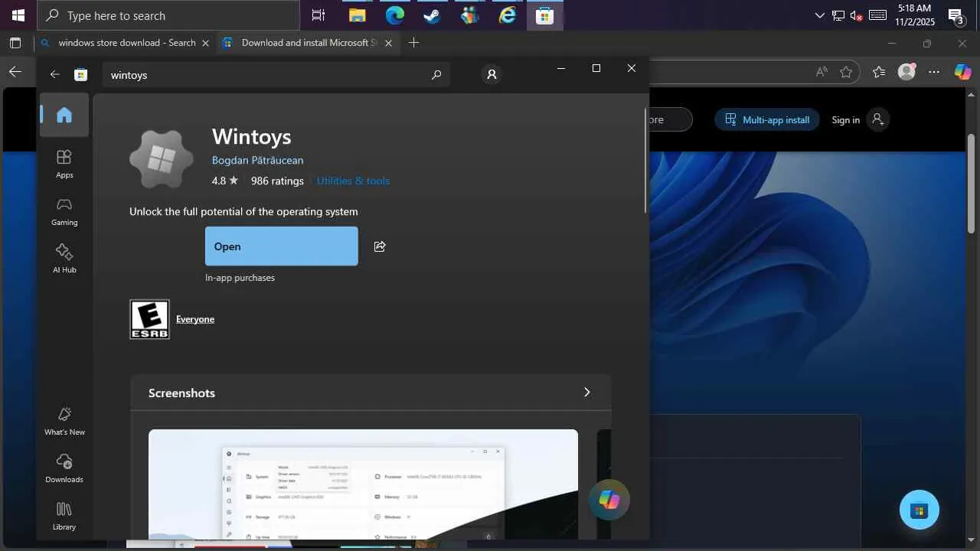980x551 pixels.
Task: Show hidden system tray icons
Action: tap(820, 15)
